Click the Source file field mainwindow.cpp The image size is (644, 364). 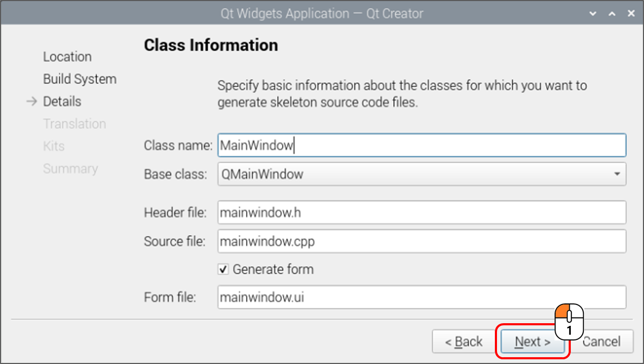coord(422,241)
